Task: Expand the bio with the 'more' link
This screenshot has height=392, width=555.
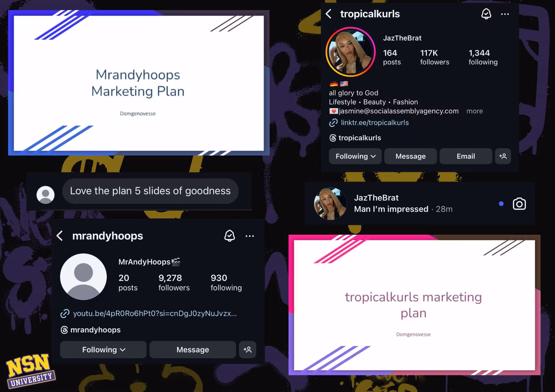Action: (475, 111)
